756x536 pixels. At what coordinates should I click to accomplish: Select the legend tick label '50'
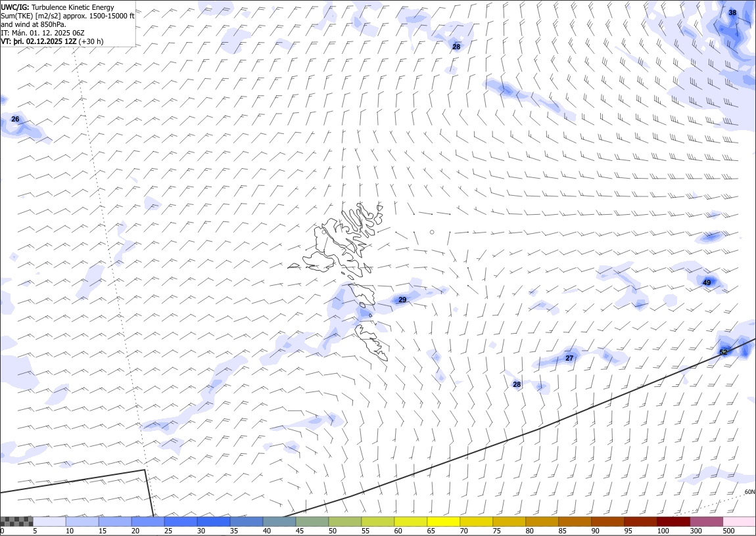(x=332, y=531)
